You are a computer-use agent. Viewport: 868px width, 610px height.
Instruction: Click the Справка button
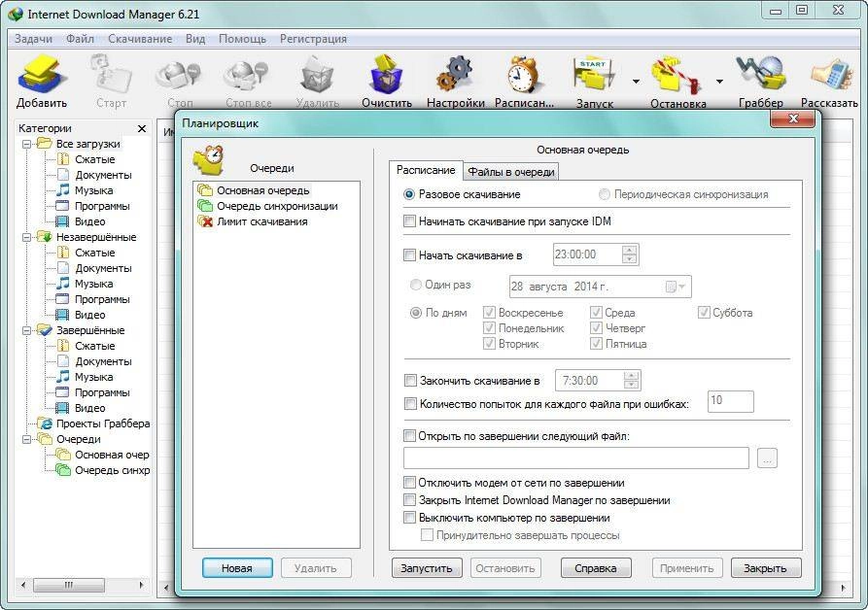click(596, 568)
